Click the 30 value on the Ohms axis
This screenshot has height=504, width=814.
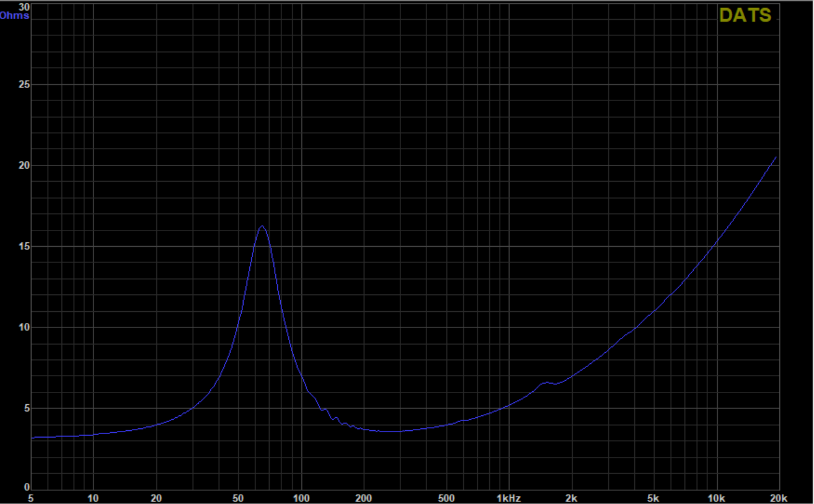24,5
